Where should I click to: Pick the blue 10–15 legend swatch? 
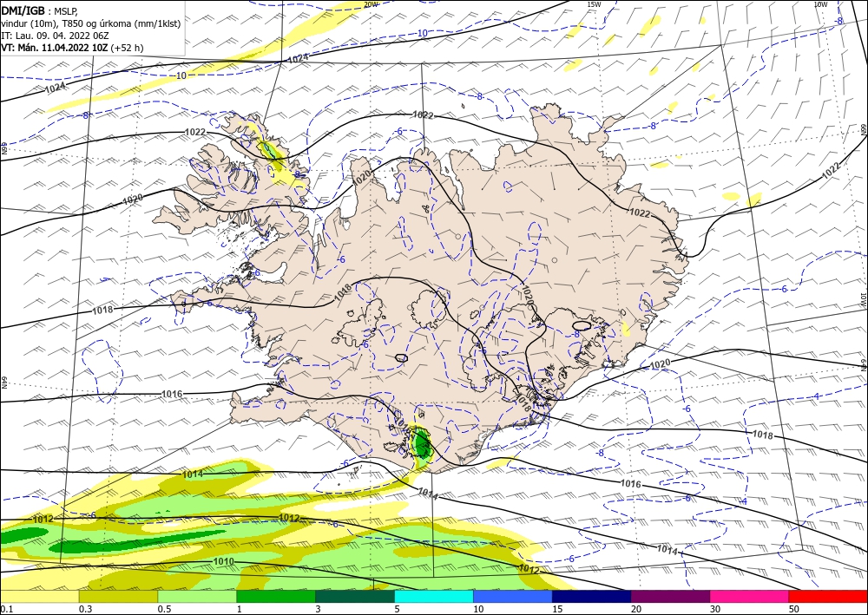point(513,596)
